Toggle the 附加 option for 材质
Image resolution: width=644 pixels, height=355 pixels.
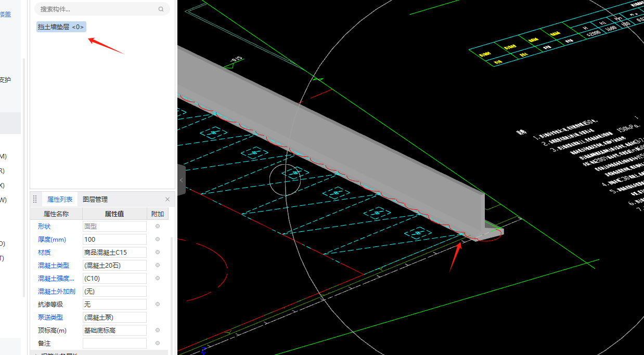pos(158,252)
